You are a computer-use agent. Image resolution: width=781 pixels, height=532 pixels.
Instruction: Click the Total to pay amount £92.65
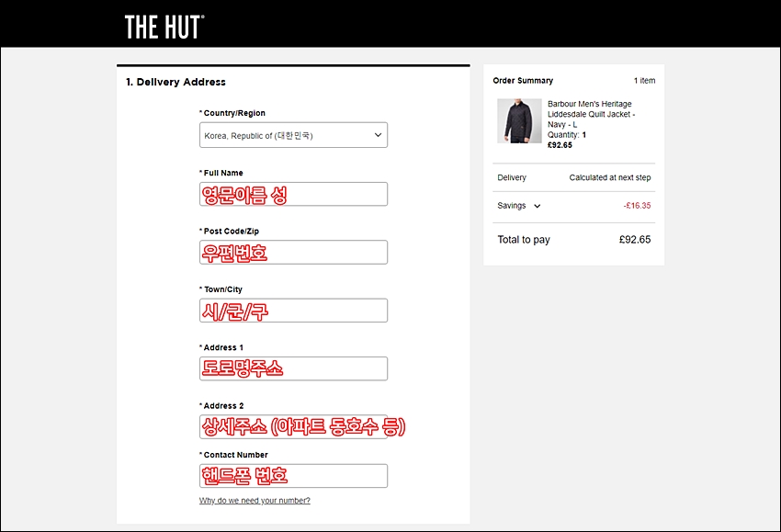coord(635,240)
